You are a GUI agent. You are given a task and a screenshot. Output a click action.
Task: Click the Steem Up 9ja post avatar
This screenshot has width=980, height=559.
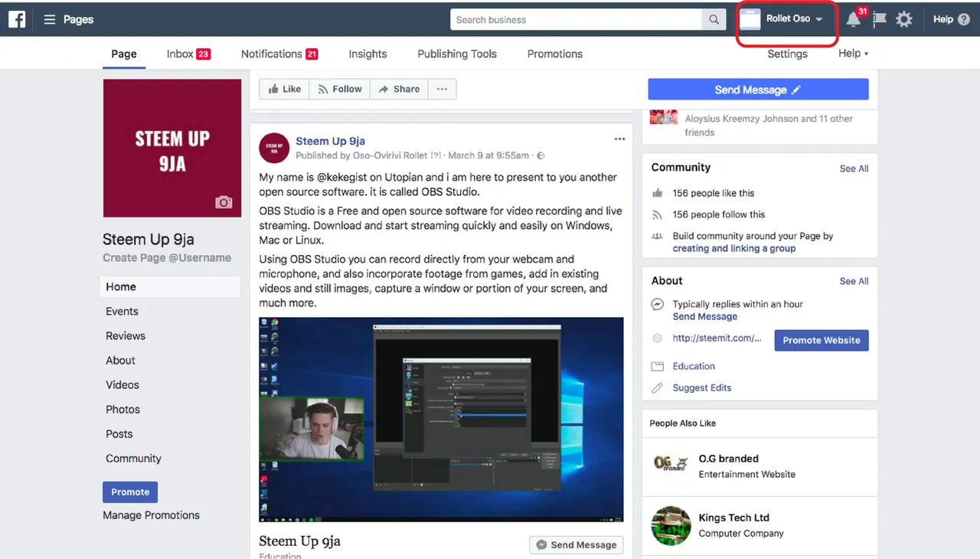(274, 148)
